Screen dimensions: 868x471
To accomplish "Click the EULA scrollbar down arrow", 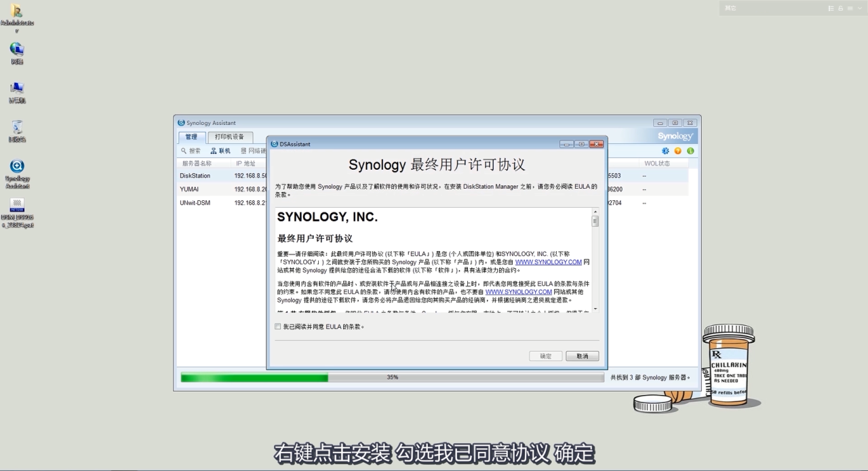I will tap(595, 309).
